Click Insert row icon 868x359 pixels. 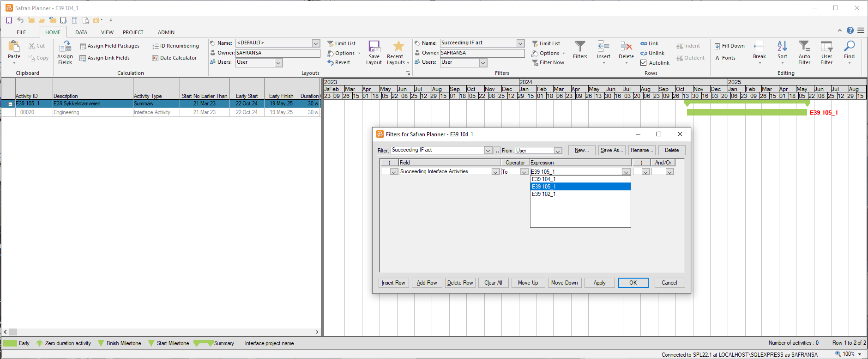[x=603, y=46]
